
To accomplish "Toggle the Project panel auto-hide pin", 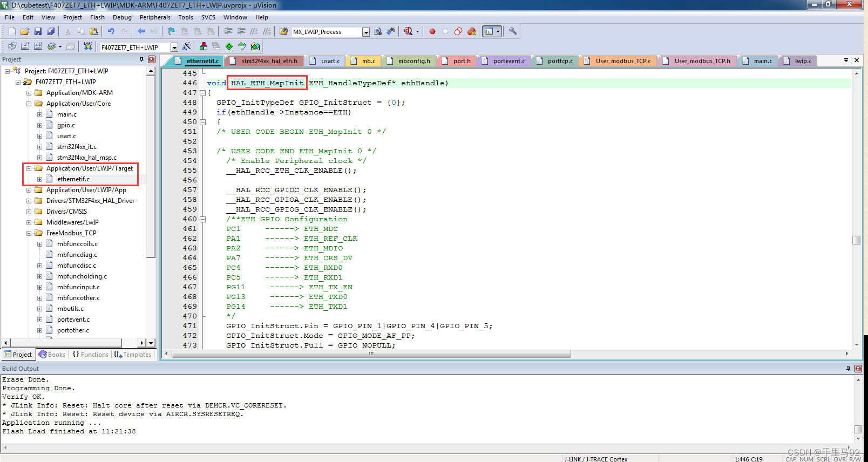I will click(x=142, y=59).
